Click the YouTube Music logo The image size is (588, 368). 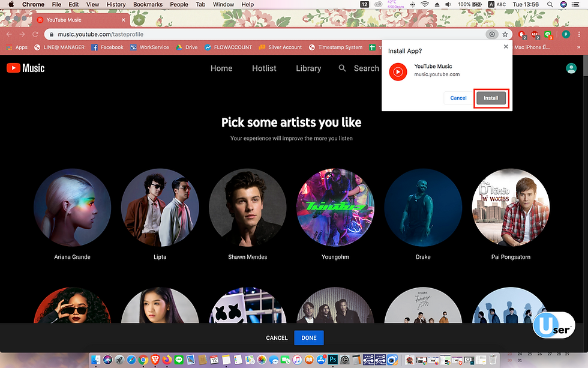tap(25, 68)
